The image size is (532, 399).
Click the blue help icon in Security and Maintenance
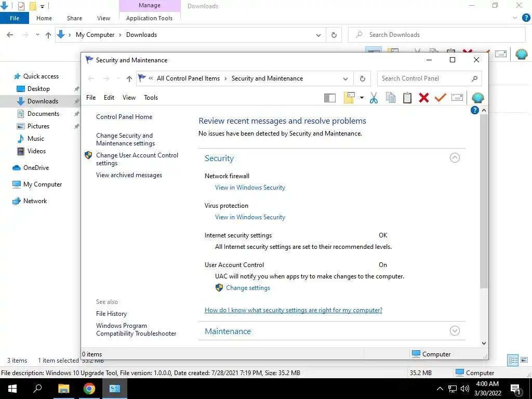coord(475,110)
